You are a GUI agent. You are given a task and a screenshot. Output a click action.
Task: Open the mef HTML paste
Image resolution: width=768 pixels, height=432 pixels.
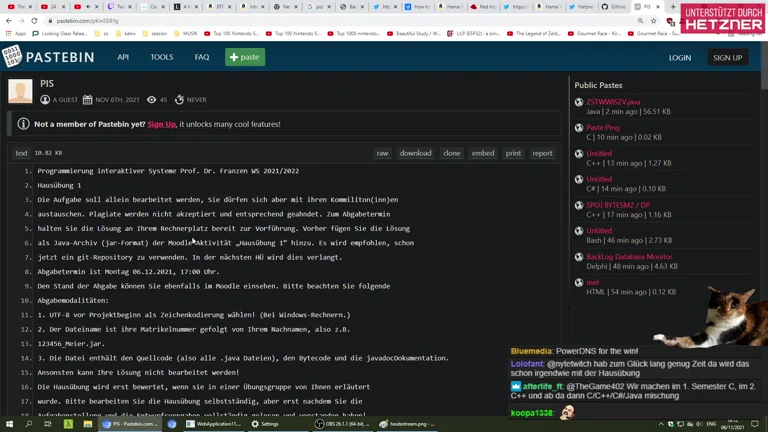point(593,282)
